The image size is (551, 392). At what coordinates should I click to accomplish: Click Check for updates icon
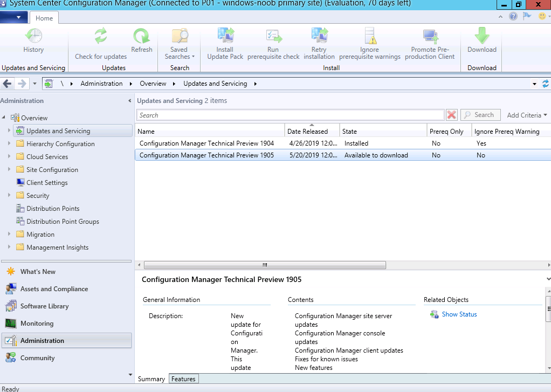click(x=101, y=36)
